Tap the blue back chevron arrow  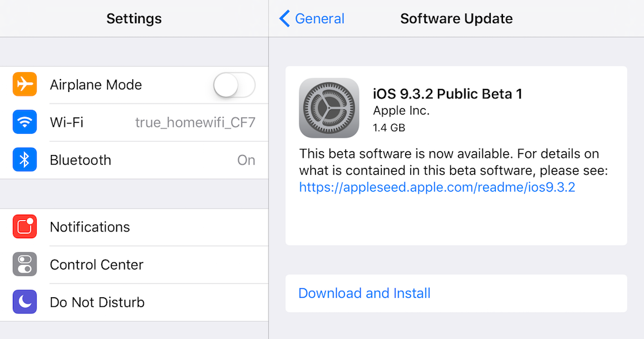tap(285, 19)
